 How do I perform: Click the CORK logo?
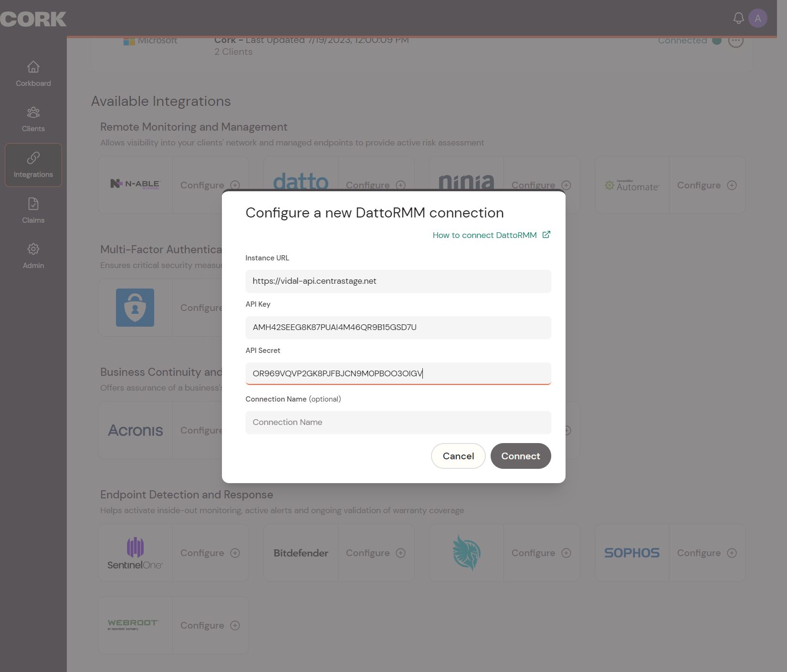(x=33, y=19)
